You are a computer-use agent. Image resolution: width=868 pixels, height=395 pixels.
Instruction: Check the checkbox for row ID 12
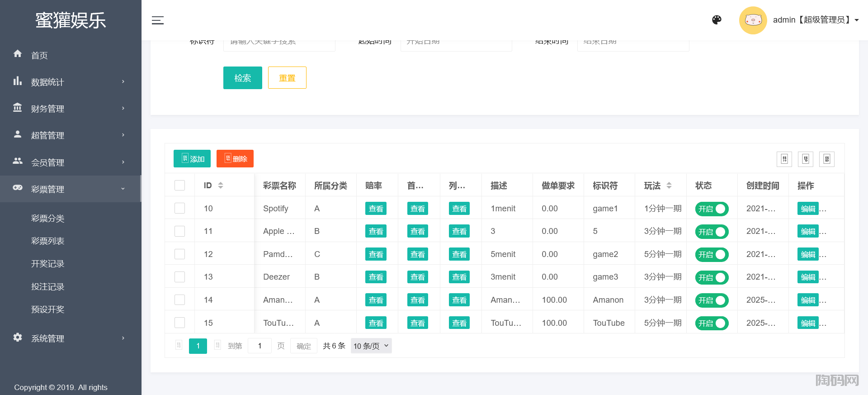click(x=179, y=254)
